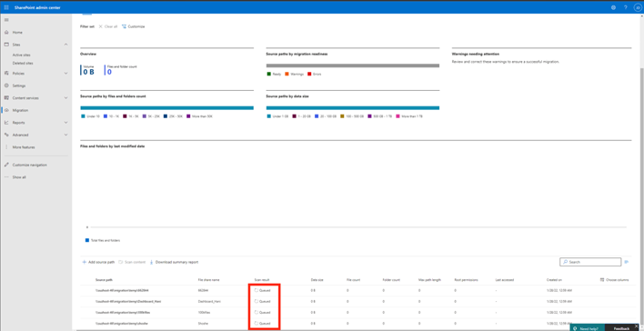Select the 100kfiles file share cell
Image resolution: width=644 pixels, height=331 pixels.
pyautogui.click(x=204, y=313)
